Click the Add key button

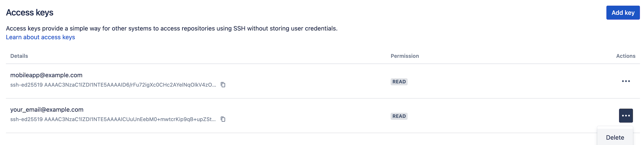pyautogui.click(x=623, y=13)
